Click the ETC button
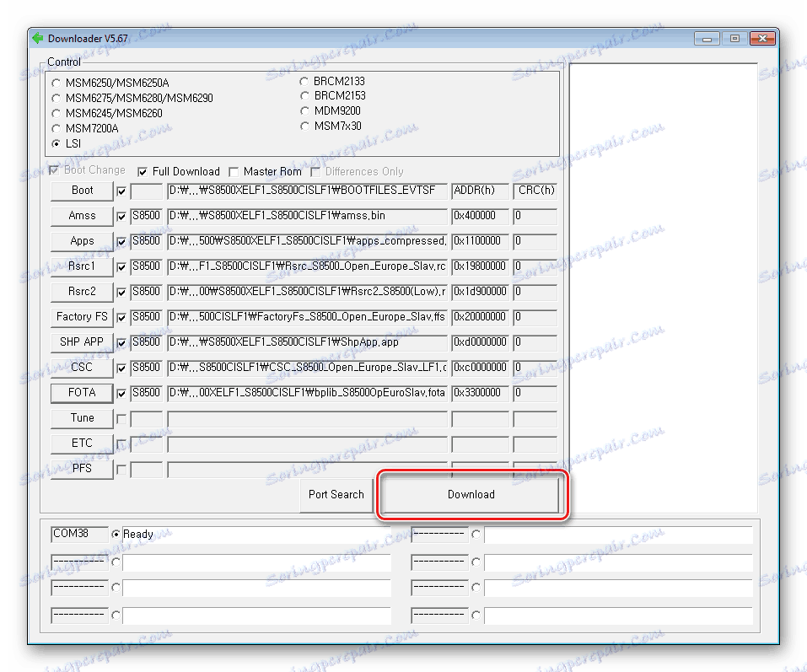Viewport: 807px width, 672px height. tap(82, 443)
